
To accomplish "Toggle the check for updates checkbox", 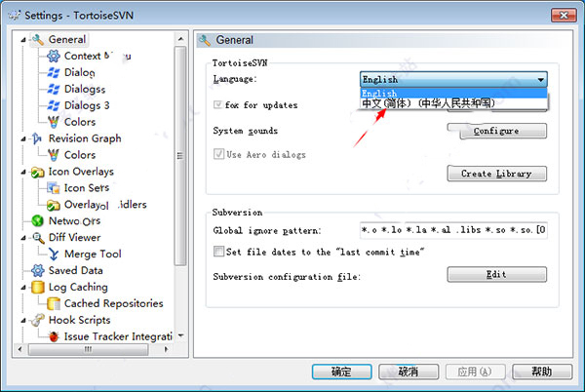I will [x=217, y=104].
